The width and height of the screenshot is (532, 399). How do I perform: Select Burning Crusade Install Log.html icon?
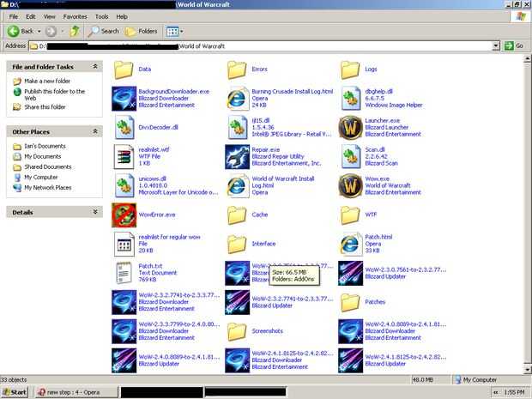pos(237,99)
